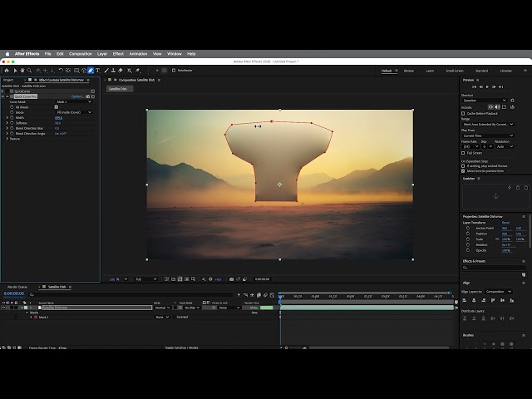Play the preview with the play button
The width and height of the screenshot is (532, 399).
pyautogui.click(x=488, y=86)
